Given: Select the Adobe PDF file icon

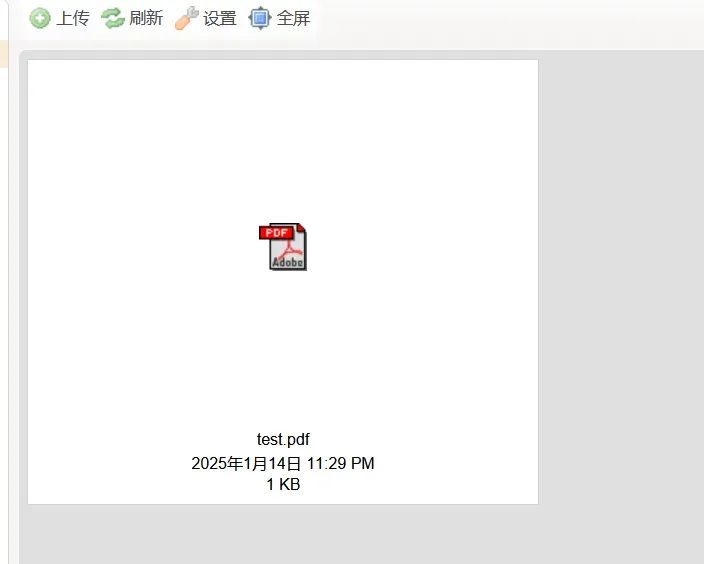Looking at the screenshot, I should [283, 247].
